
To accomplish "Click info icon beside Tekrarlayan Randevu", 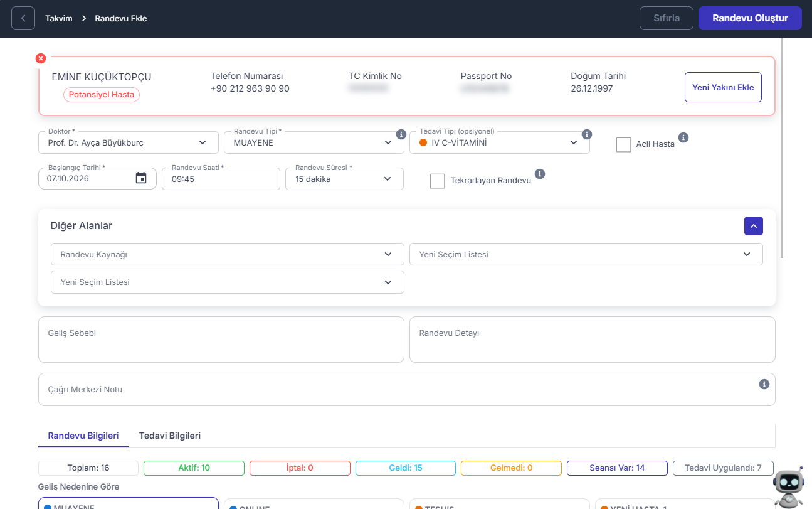I will (540, 174).
